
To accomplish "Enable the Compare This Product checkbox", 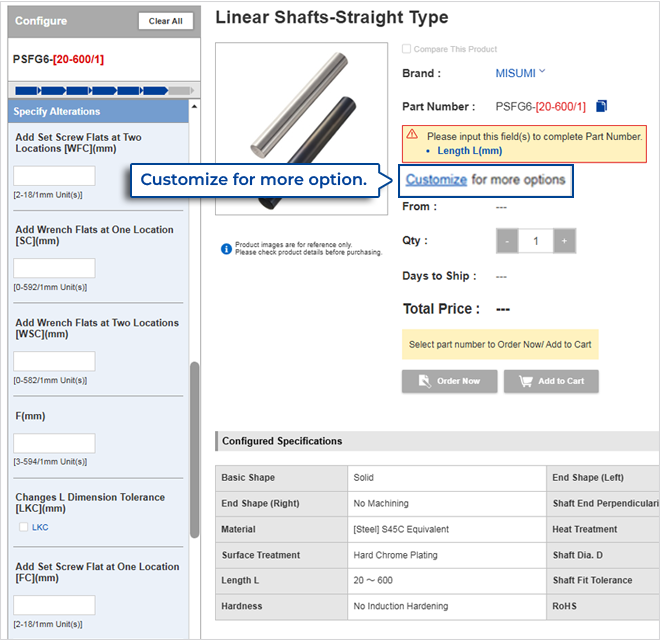I will click(x=406, y=49).
